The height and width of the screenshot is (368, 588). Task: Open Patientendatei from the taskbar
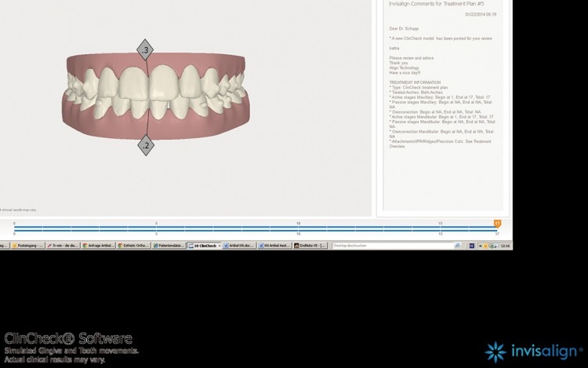(169, 246)
